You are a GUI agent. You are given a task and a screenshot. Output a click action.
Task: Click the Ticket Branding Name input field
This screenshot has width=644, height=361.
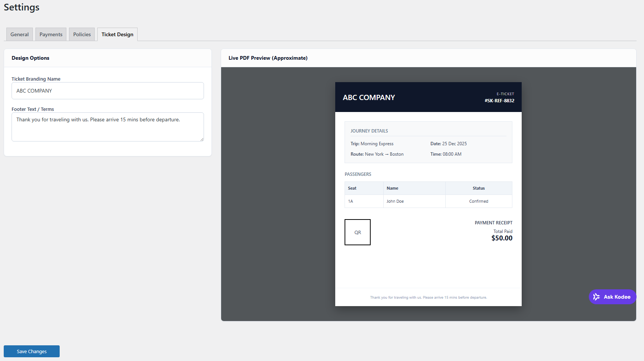point(107,90)
